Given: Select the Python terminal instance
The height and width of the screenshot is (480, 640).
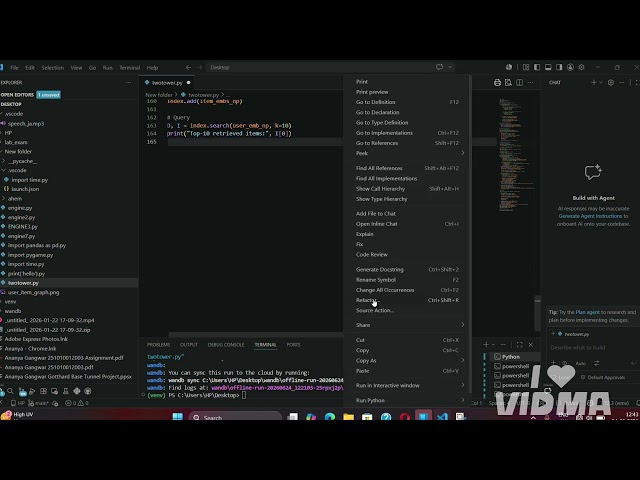Looking at the screenshot, I should (515, 357).
